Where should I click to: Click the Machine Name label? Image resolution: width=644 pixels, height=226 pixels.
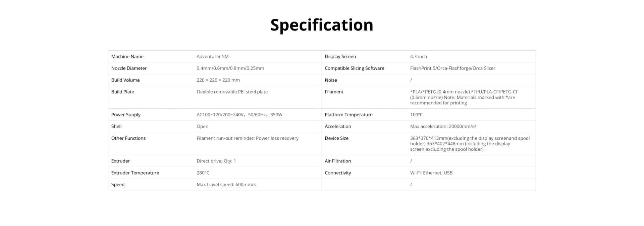click(x=127, y=56)
